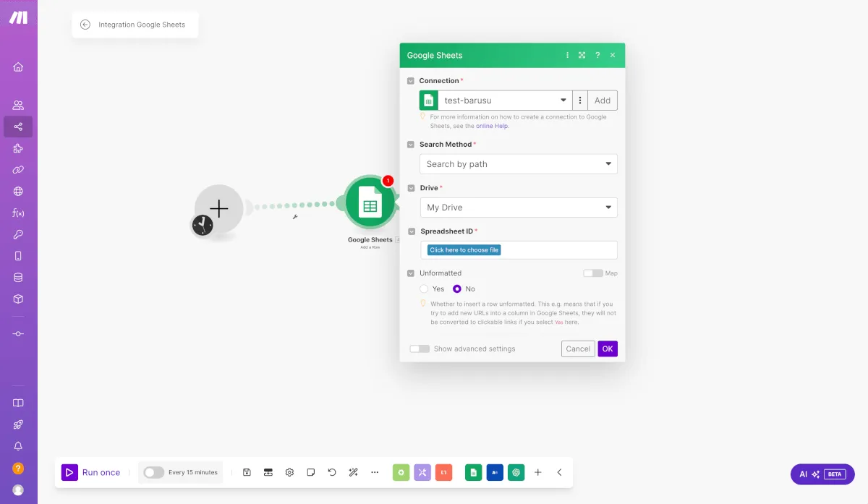Click the clock schedule icon on the trigger

tap(203, 225)
